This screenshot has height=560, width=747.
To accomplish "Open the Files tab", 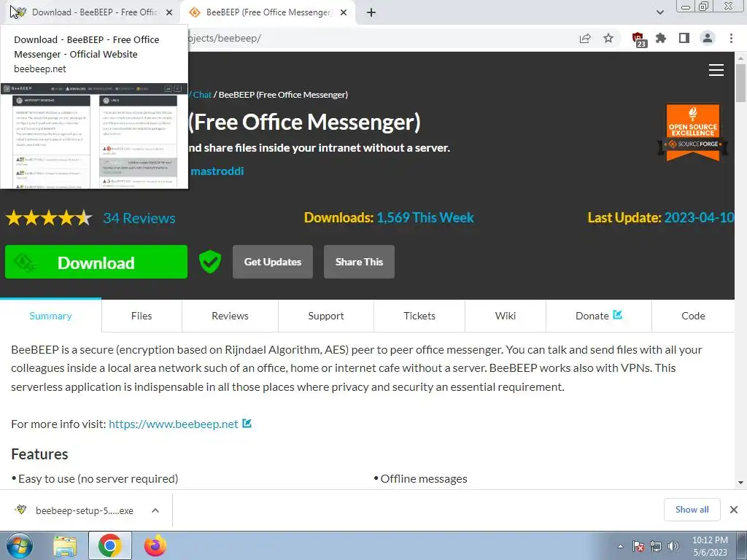I will point(142,316).
